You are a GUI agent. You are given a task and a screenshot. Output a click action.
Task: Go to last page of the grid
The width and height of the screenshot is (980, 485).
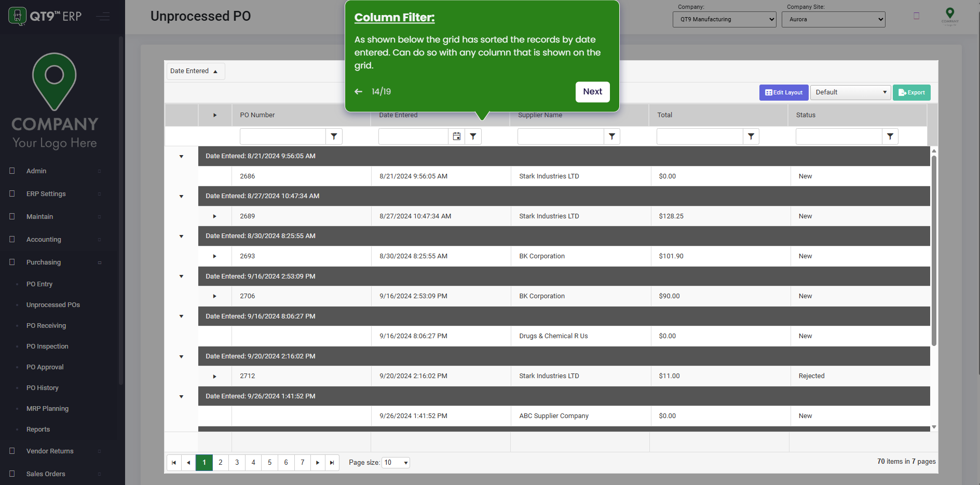click(332, 462)
